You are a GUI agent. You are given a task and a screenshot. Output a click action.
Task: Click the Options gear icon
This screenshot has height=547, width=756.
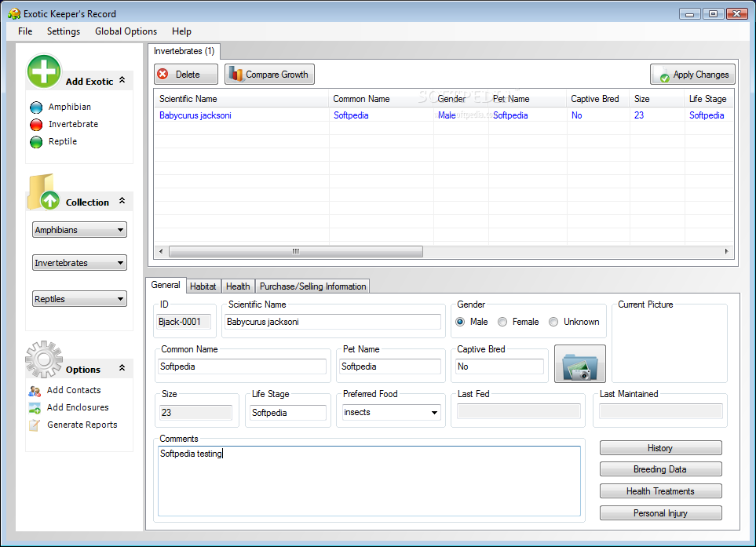pyautogui.click(x=44, y=359)
